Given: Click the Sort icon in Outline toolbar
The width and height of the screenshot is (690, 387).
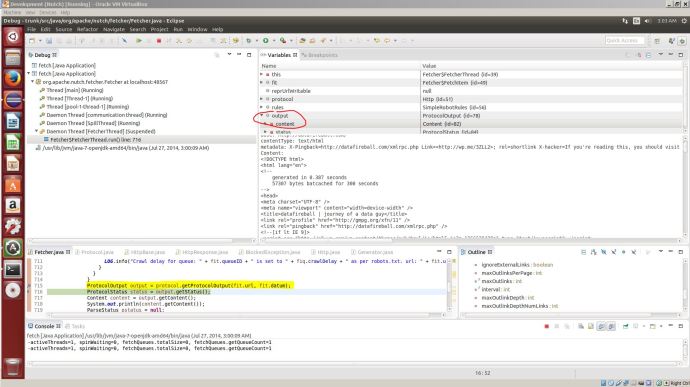Looking at the screenshot, I should click(594, 252).
